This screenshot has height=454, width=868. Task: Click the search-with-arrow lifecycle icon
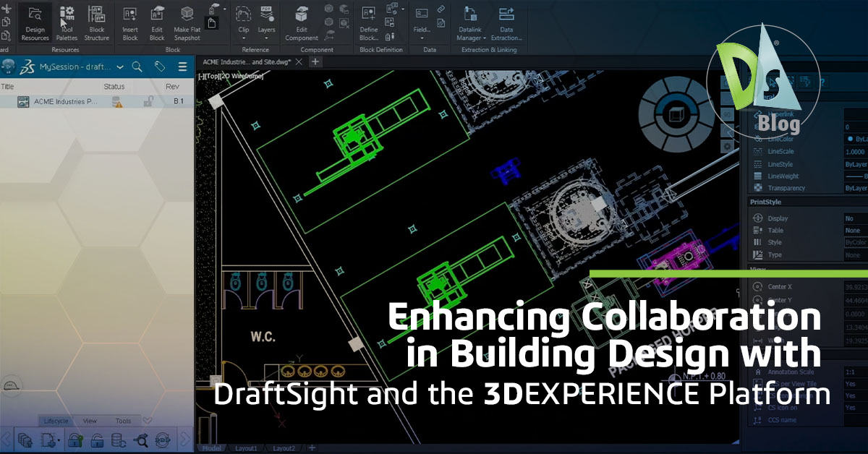point(141,440)
